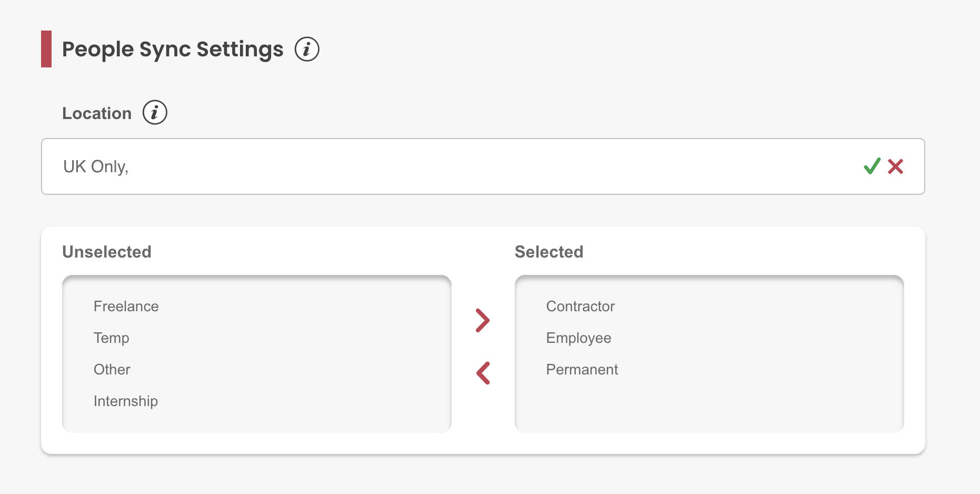The height and width of the screenshot is (494, 980).
Task: Cancel location edit with red X
Action: point(895,166)
